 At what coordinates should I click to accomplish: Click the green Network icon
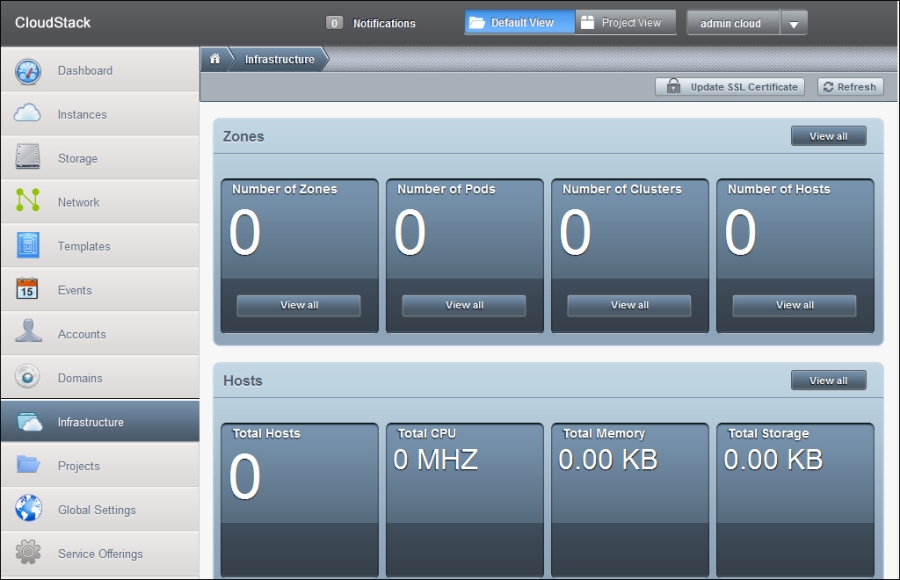click(28, 202)
